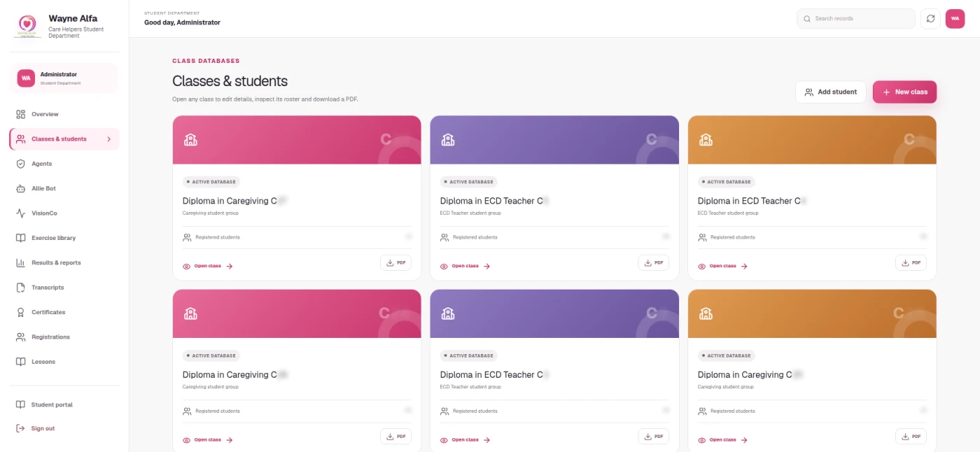Click the New class button
Image resolution: width=980 pixels, height=452 pixels.
[x=904, y=92]
